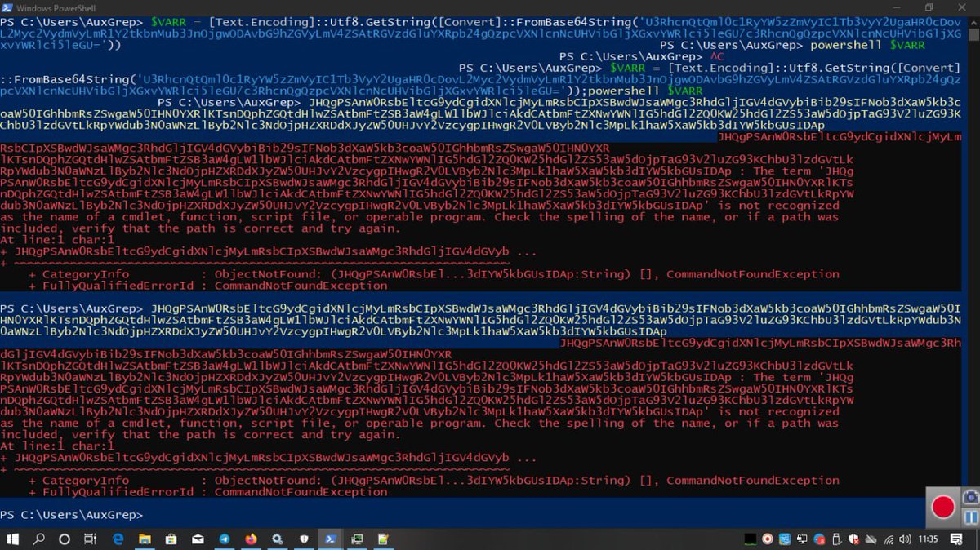Image resolution: width=980 pixels, height=550 pixels.
Task: Open the Mail app from the taskbar
Action: click(197, 539)
